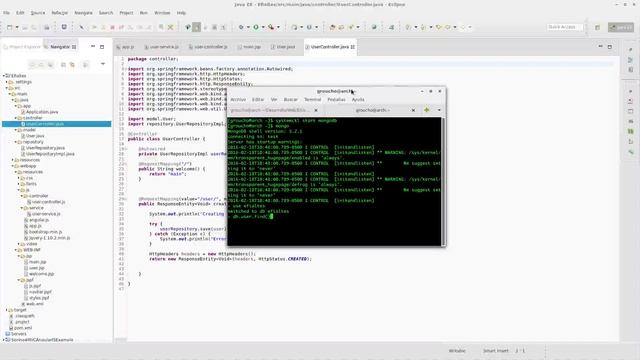
Task: Select pom.xml in the Navigator
Action: [20, 328]
